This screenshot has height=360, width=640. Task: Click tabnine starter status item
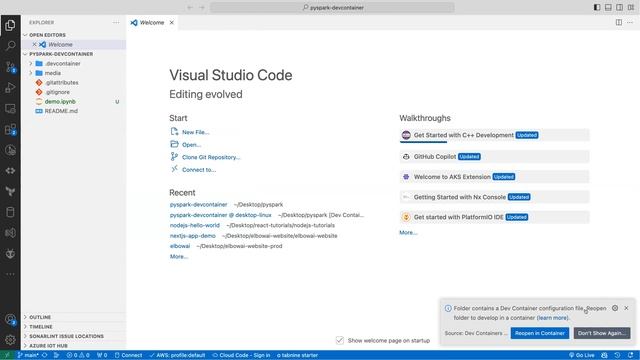pos(297,355)
